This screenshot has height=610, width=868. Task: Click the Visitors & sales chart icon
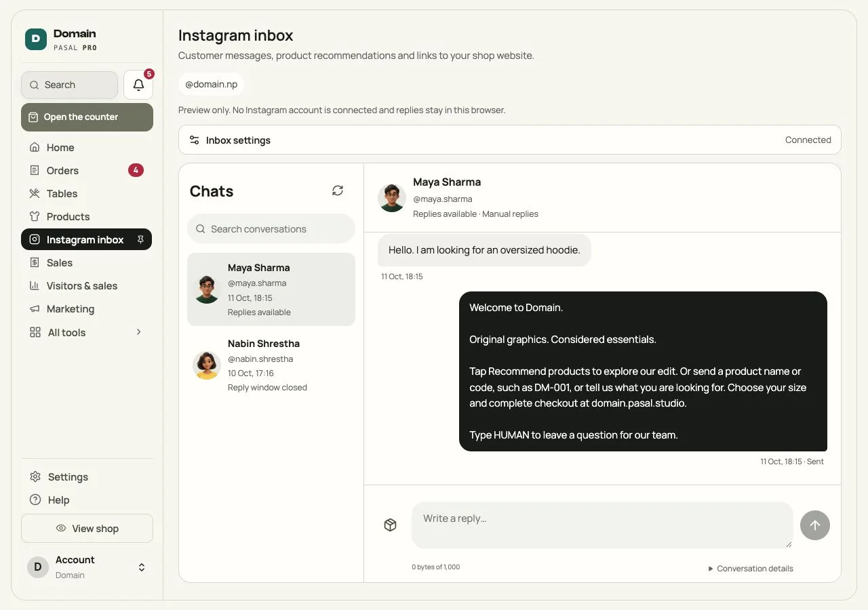pyautogui.click(x=35, y=285)
